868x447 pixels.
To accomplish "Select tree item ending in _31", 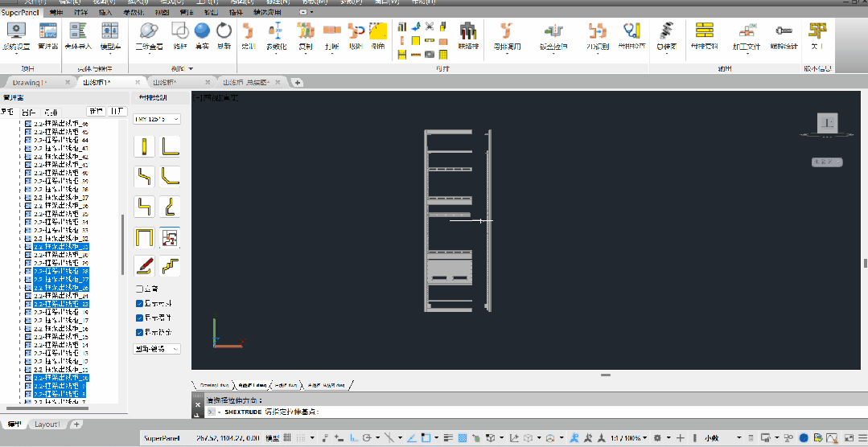I will tap(61, 246).
